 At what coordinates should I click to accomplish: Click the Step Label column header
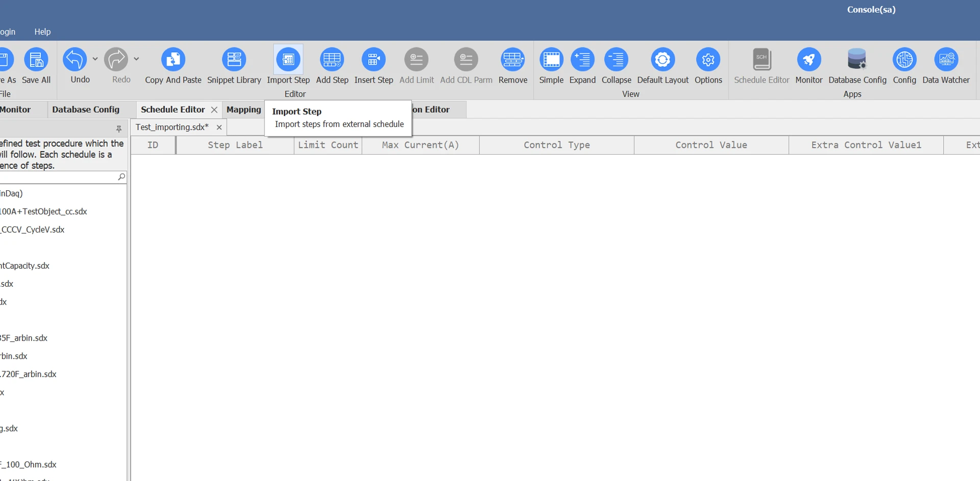[x=235, y=145]
